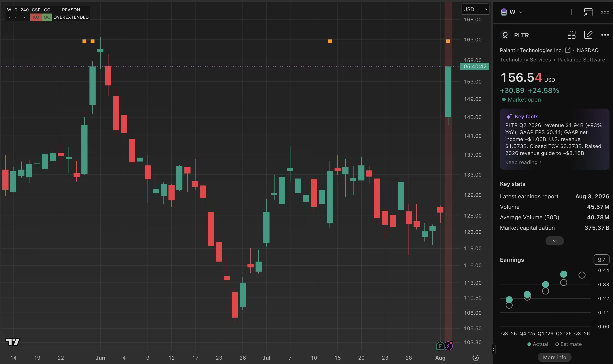This screenshot has width=613, height=364.
Task: Click the lightning news flash icon
Action: tap(448, 346)
